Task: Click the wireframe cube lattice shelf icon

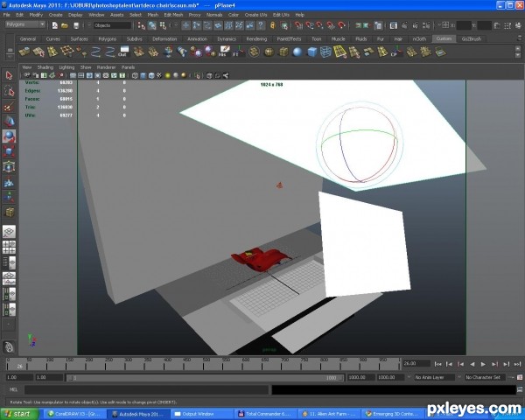Action: [x=325, y=52]
